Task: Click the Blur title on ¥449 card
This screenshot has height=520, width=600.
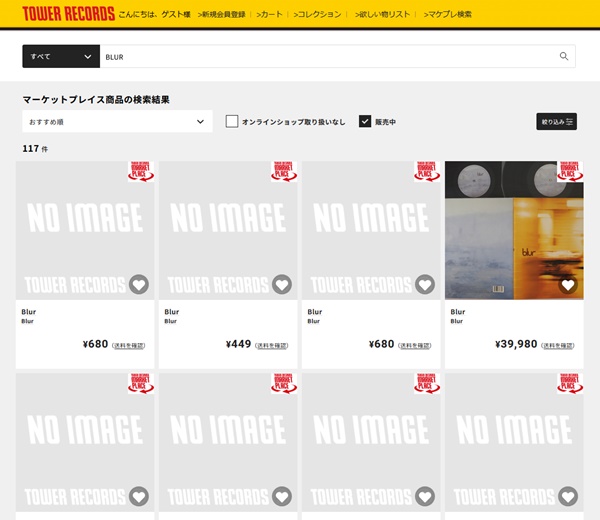Action: coord(171,311)
